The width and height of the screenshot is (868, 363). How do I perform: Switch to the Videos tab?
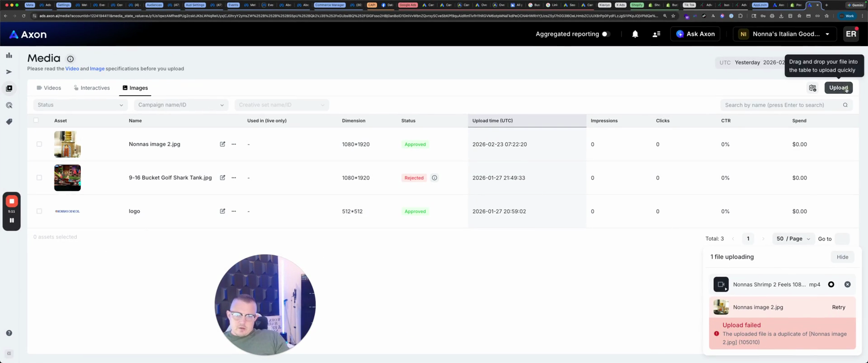click(x=49, y=88)
